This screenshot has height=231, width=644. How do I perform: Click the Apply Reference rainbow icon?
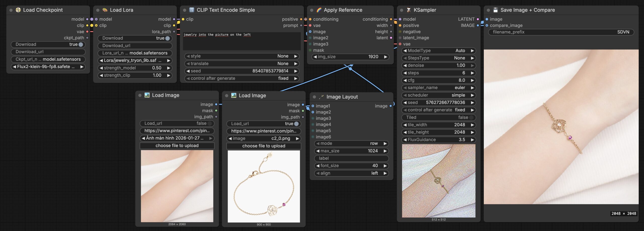pos(319,10)
